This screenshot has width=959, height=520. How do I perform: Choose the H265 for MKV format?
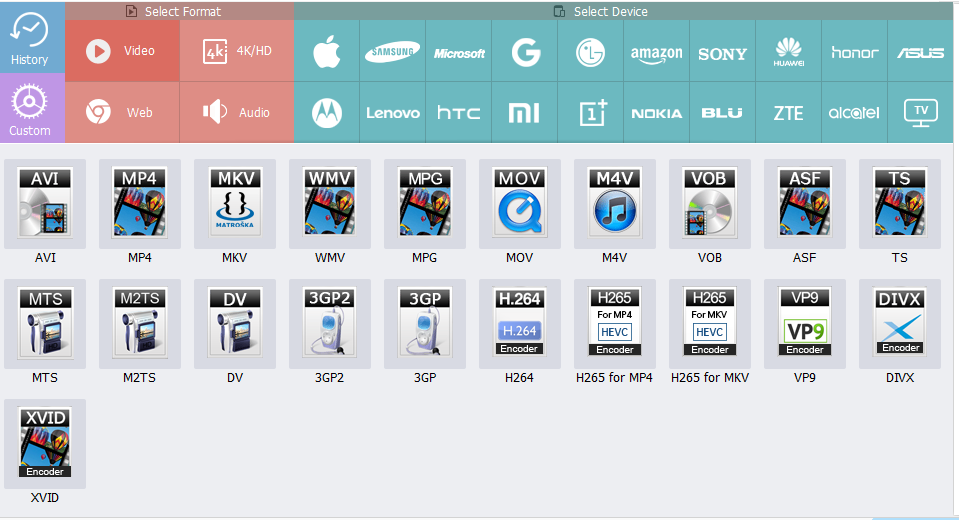tap(710, 324)
